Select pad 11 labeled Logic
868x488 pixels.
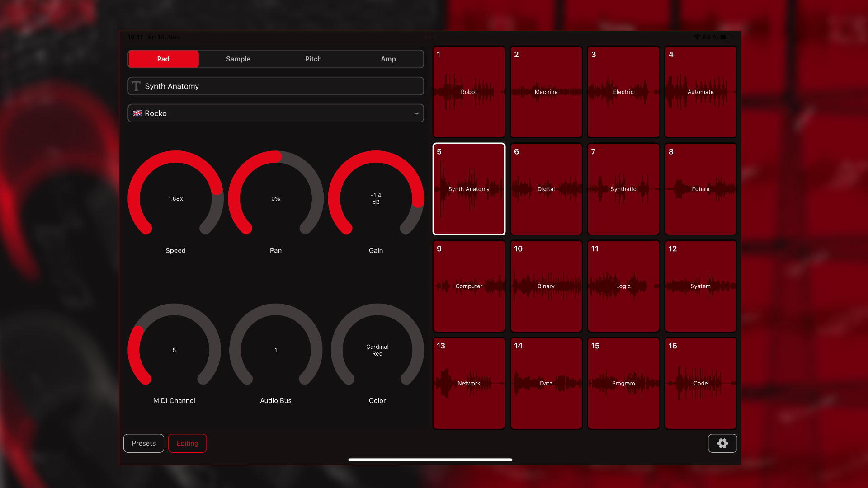(x=623, y=286)
